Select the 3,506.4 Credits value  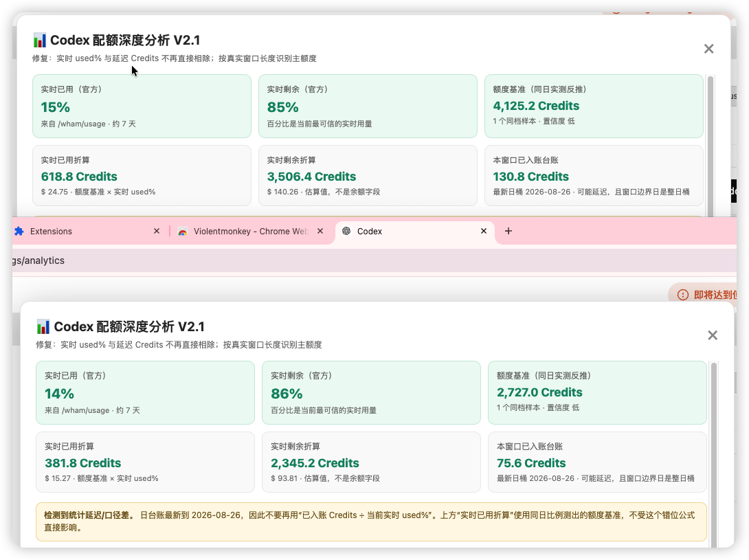click(x=311, y=177)
